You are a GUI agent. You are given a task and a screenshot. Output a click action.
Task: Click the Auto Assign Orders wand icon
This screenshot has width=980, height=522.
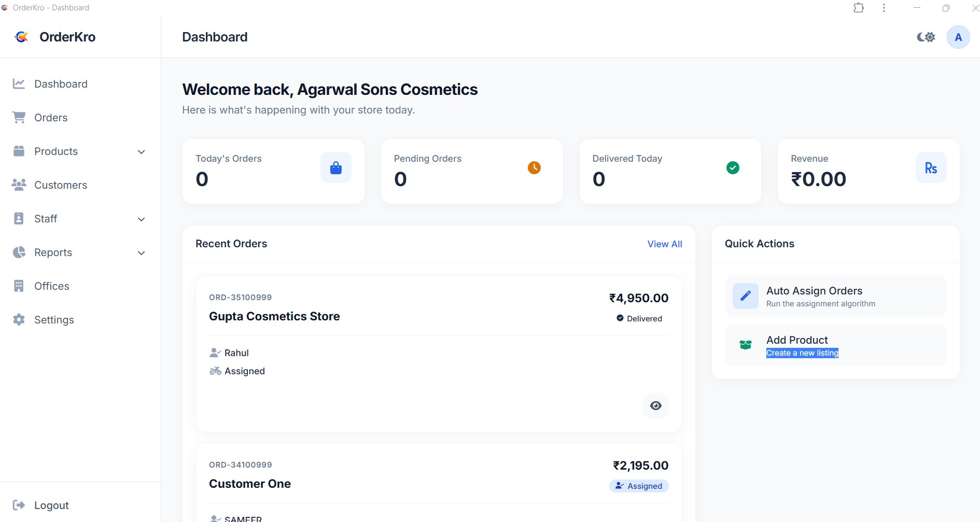(x=746, y=296)
